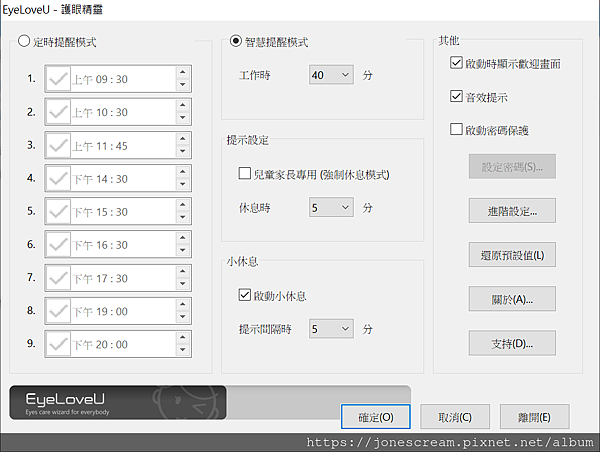Decrease time on the 上午 10:30 spinner
600x452 pixels.
(183, 117)
